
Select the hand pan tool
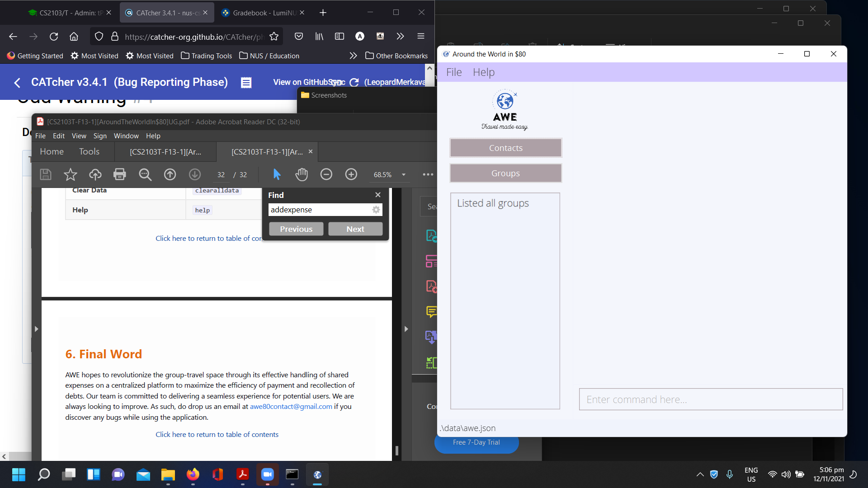coord(302,174)
